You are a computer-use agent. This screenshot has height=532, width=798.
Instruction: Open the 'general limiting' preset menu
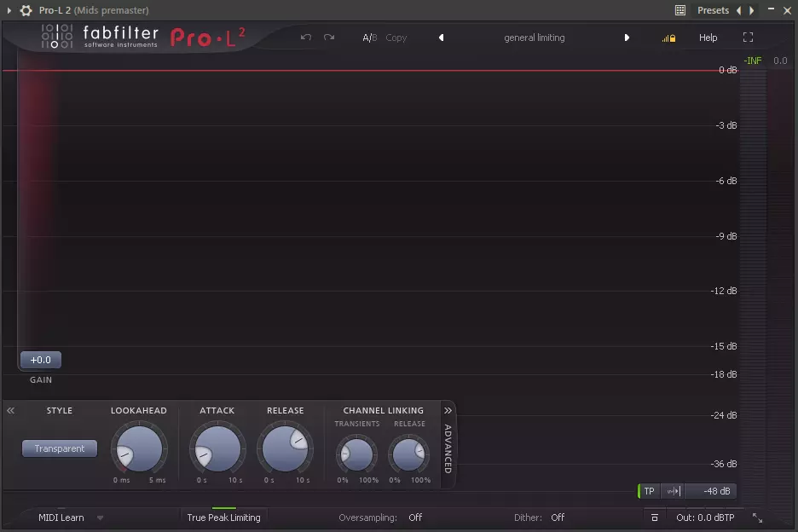[535, 38]
